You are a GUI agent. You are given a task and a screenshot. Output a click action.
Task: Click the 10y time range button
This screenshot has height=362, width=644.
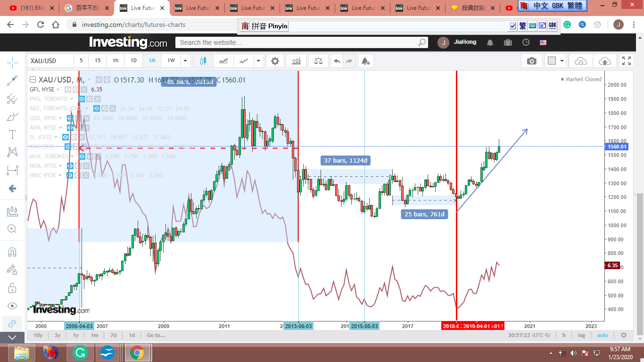pos(38,335)
